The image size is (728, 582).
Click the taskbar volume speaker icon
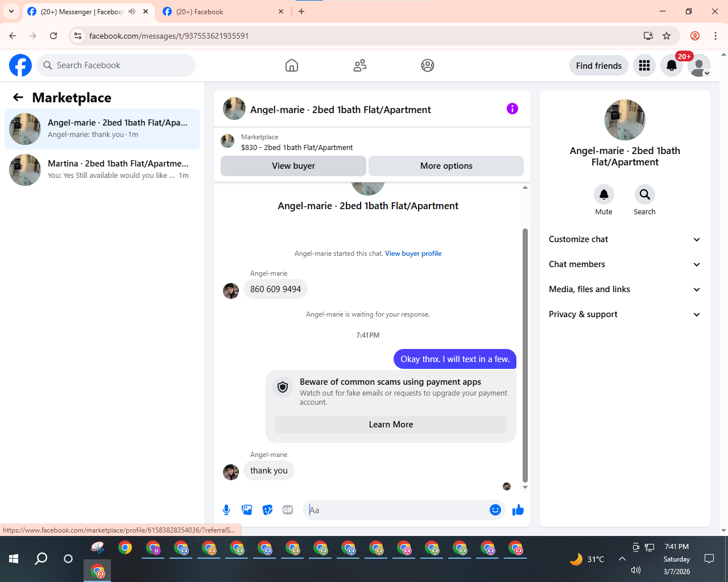636,570
